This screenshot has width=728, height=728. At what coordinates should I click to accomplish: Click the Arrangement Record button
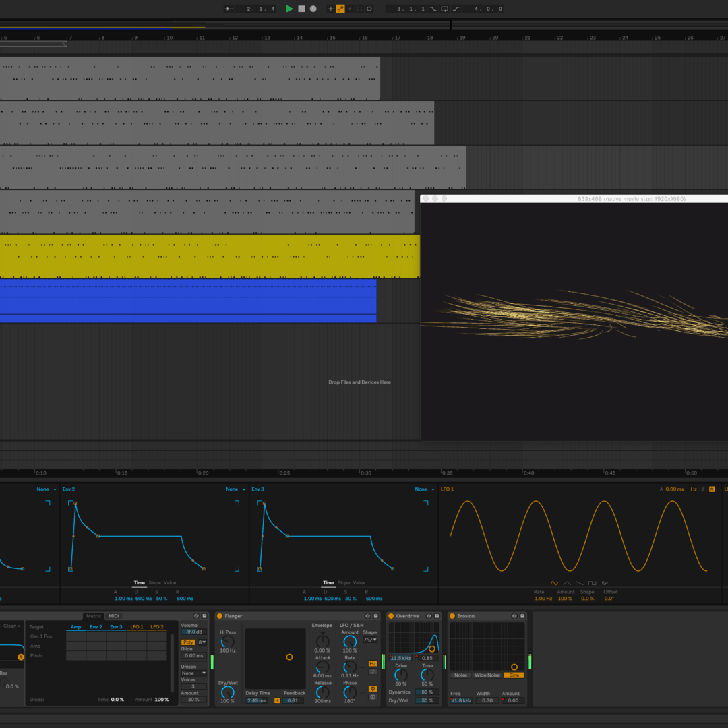point(313,9)
